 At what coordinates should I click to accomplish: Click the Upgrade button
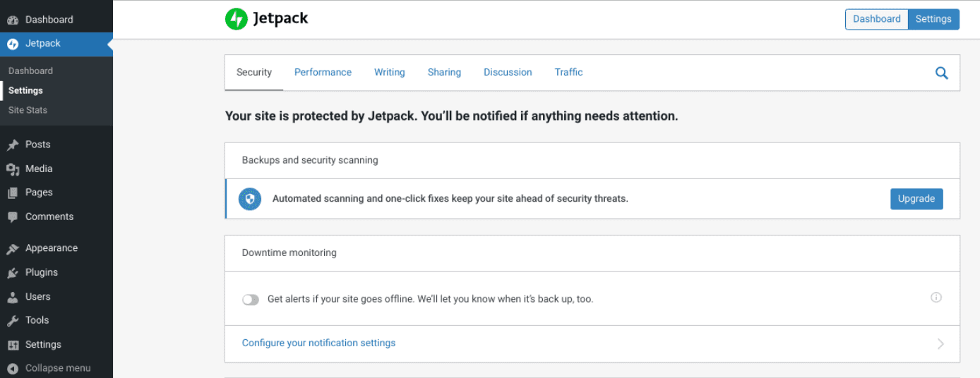pos(916,199)
